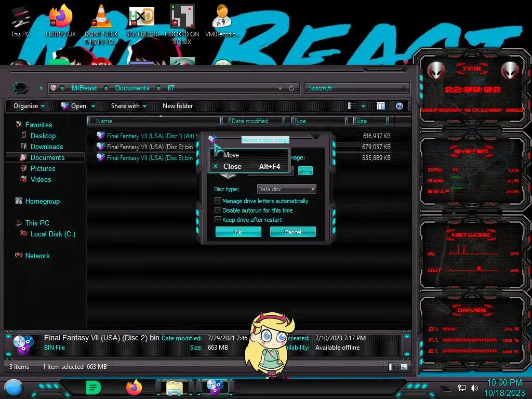Check Disable autorun for this time
The width and height of the screenshot is (532, 399).
pos(218,210)
